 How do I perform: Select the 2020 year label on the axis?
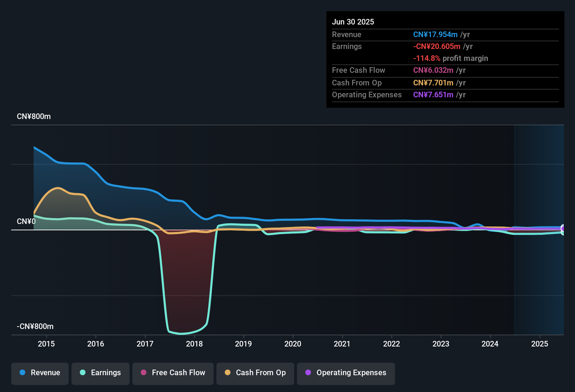point(293,344)
